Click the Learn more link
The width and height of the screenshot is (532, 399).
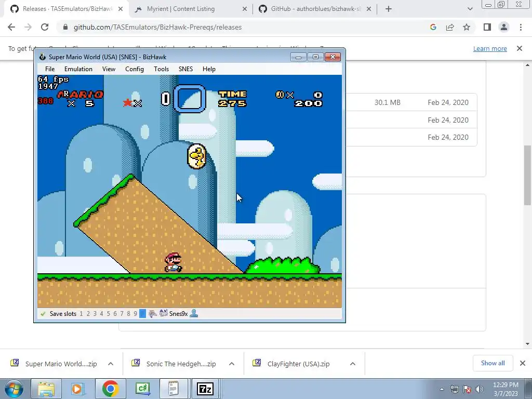pos(490,48)
